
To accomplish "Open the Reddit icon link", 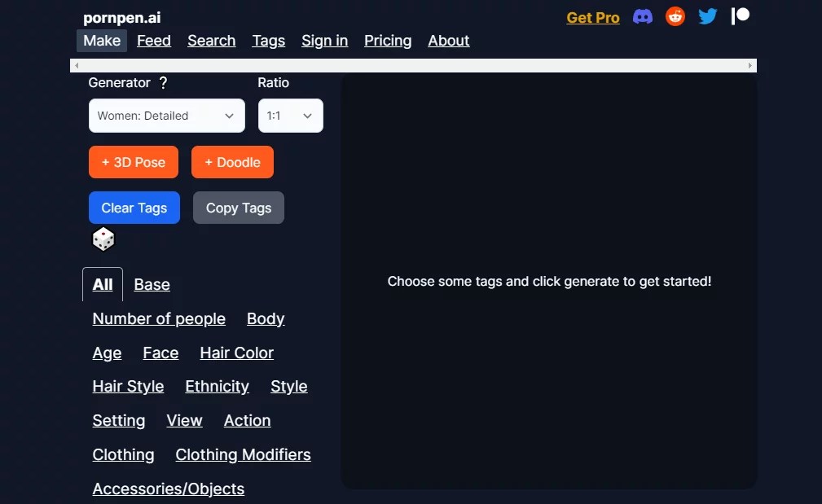I will tap(675, 17).
